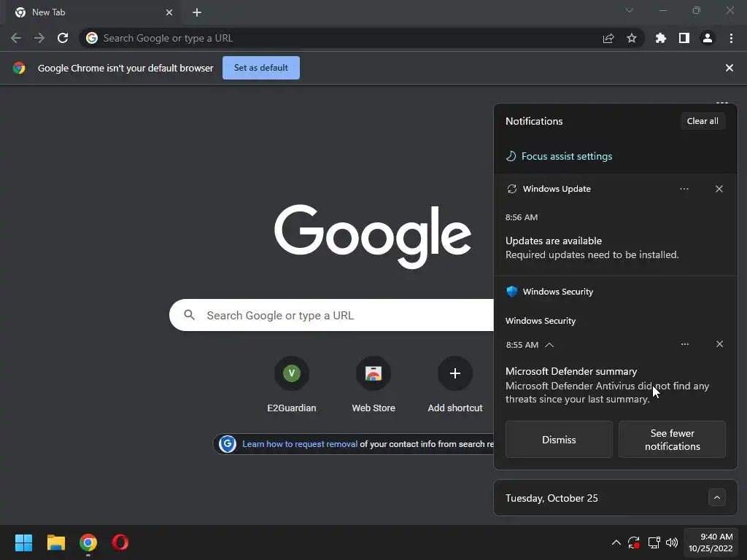The width and height of the screenshot is (747, 560).
Task: Click the taskbar clock 9:40 AM
Action: 711,542
